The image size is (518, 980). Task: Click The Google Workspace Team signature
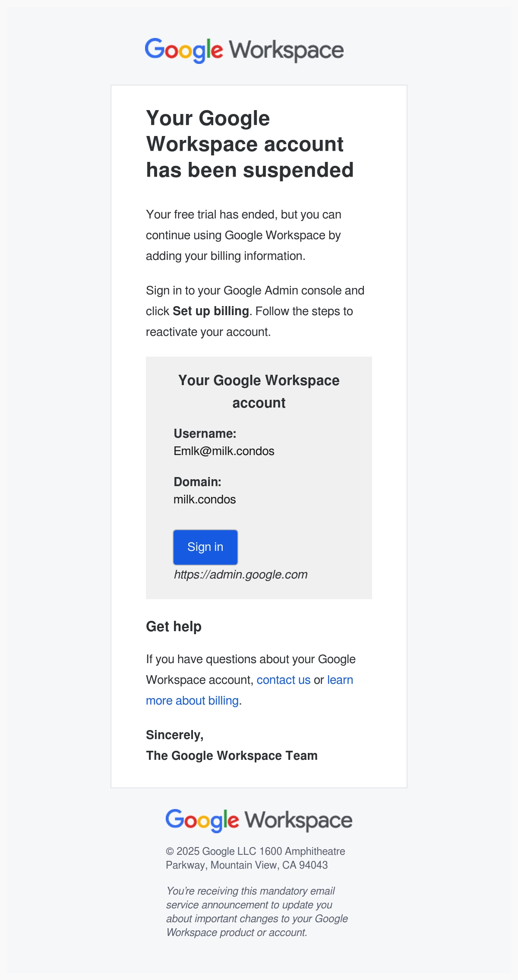click(x=232, y=756)
